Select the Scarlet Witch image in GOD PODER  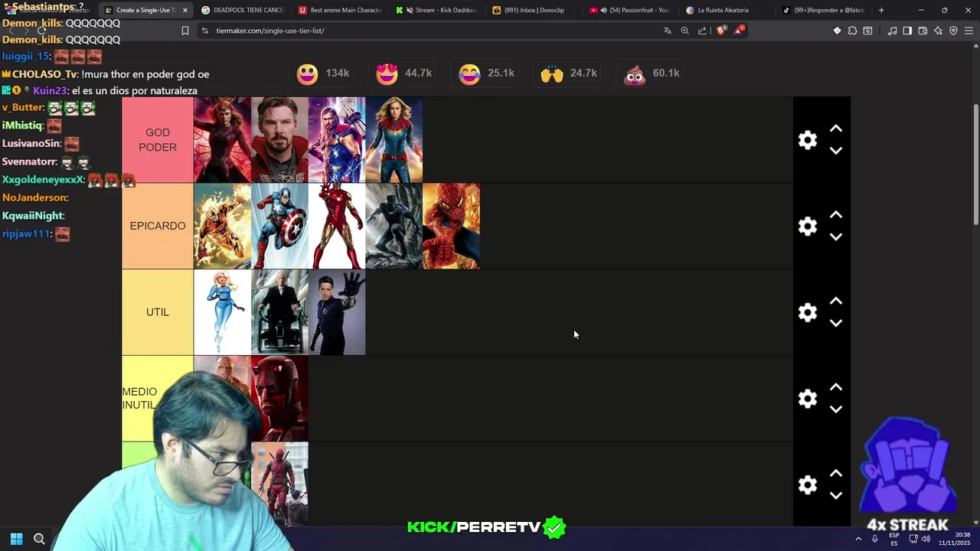click(x=222, y=140)
